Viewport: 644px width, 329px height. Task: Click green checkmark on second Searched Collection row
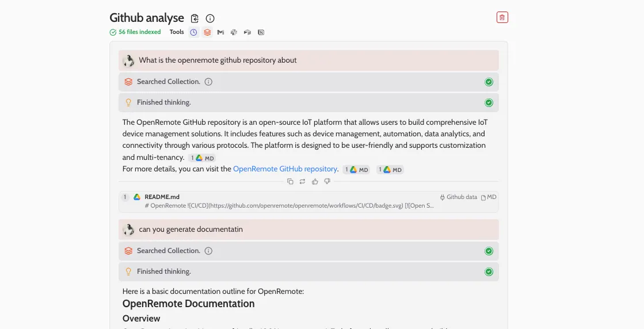[489, 251]
